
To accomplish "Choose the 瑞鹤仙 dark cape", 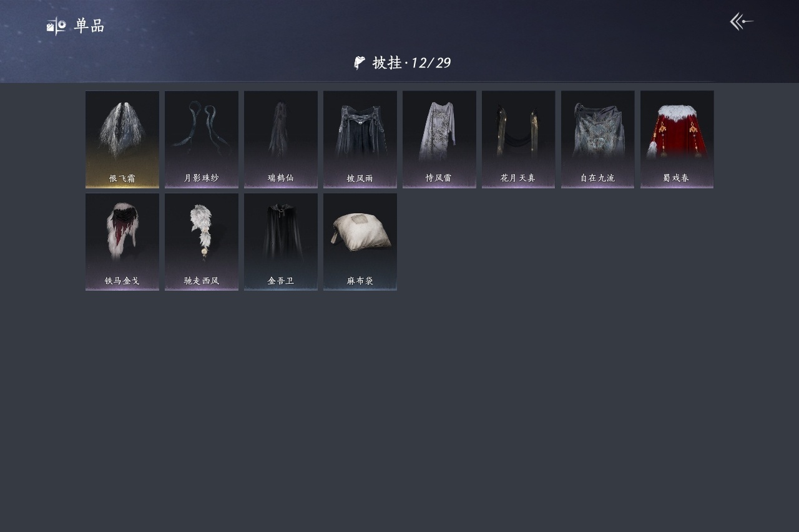I will point(281,139).
